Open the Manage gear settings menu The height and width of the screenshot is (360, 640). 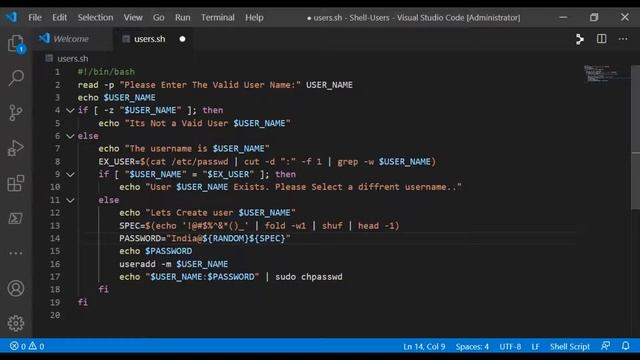click(x=16, y=323)
